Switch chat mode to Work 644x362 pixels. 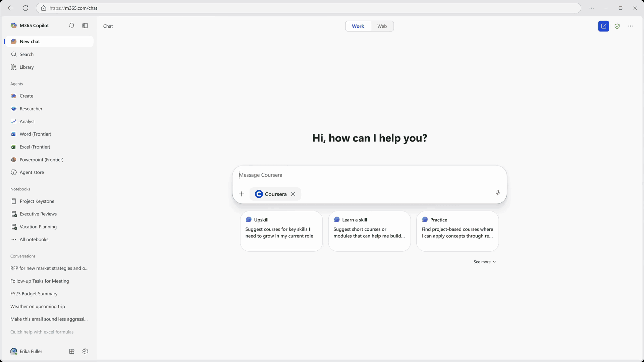click(358, 26)
